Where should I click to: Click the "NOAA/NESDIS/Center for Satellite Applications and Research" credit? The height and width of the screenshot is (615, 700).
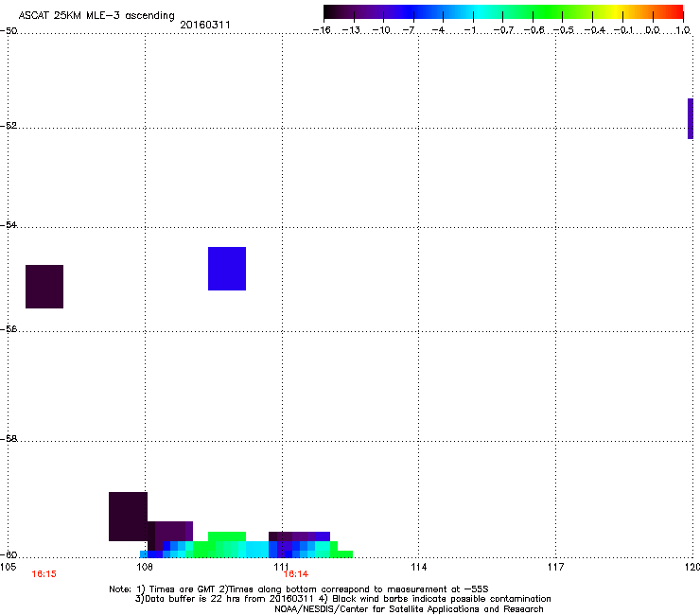tap(409, 608)
